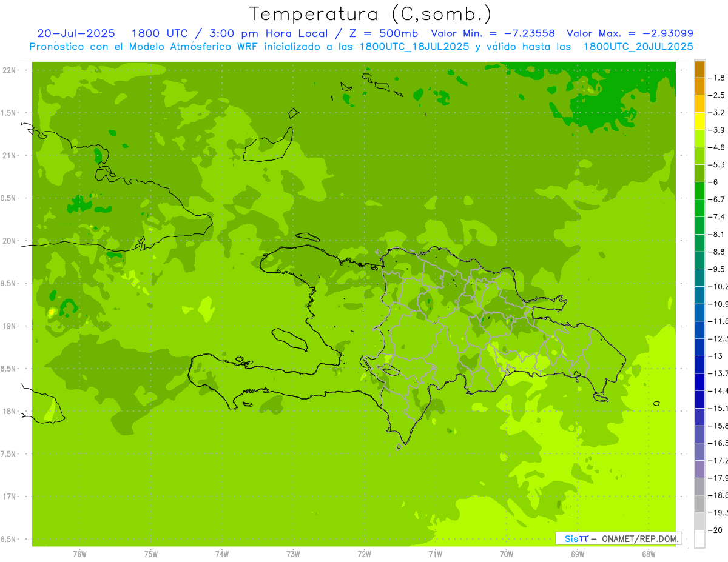Click the 76W longitude axis label
This screenshot has width=728, height=562.
[x=79, y=554]
